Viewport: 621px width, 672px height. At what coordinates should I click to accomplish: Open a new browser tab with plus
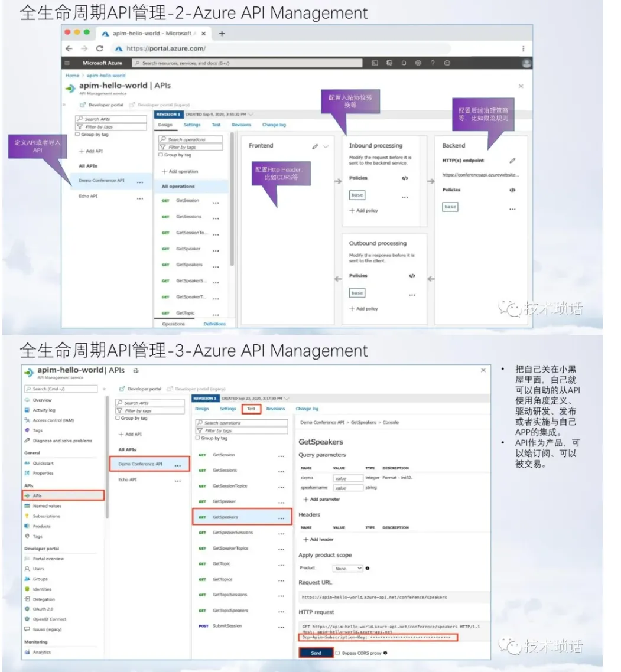[222, 34]
